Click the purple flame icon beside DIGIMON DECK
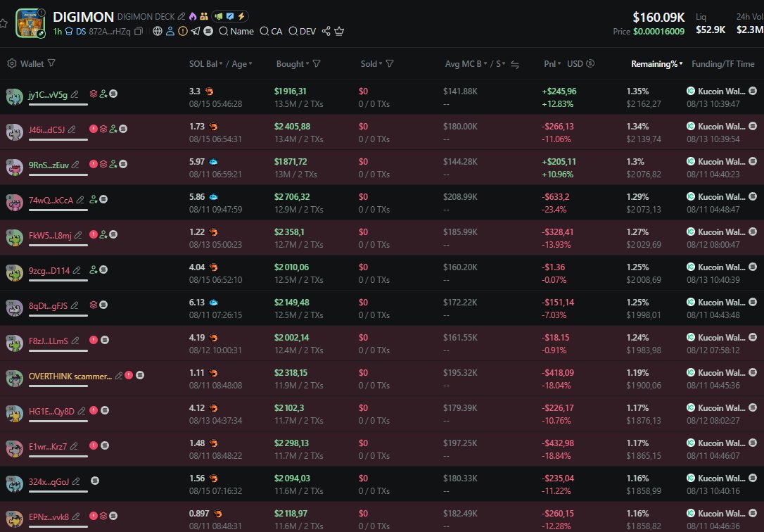This screenshot has width=764, height=532. tap(193, 17)
